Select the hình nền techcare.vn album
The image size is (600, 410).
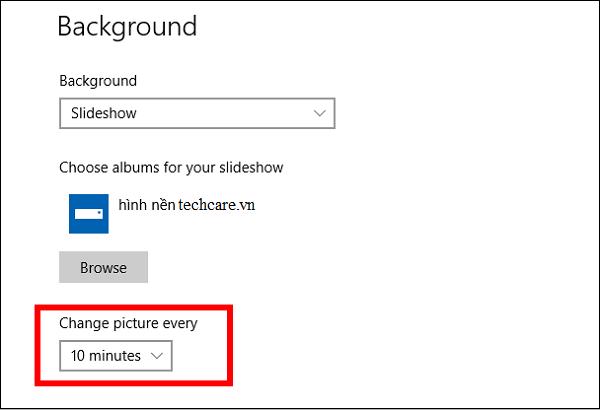coord(186,204)
